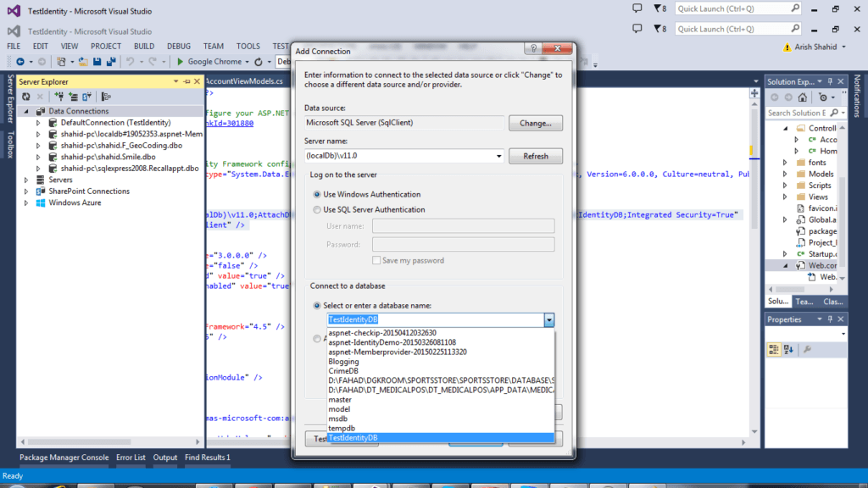Switch to the Error List tab
The height and width of the screenshot is (488, 868).
[x=131, y=457]
